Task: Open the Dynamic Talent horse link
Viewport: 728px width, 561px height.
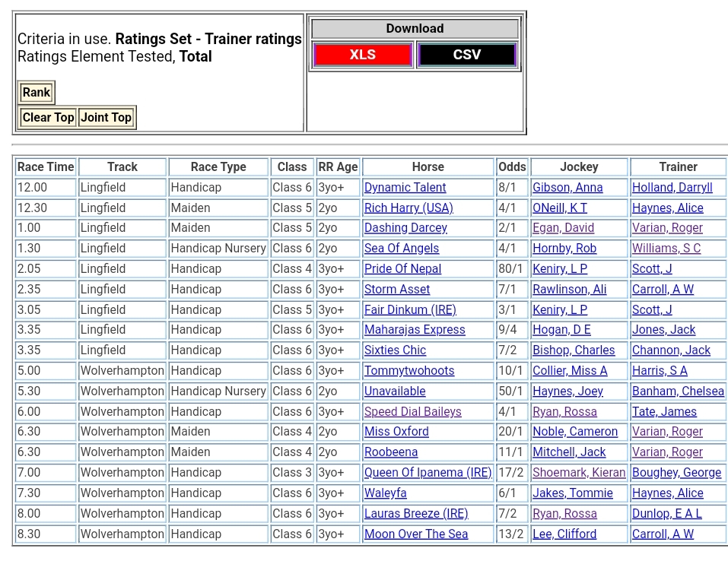Action: click(405, 188)
